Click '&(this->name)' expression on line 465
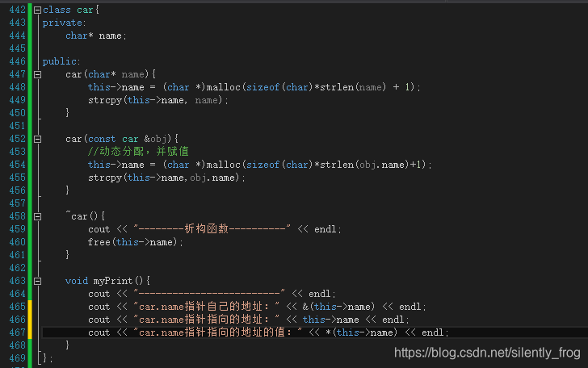This screenshot has width=588, height=368. click(x=338, y=307)
